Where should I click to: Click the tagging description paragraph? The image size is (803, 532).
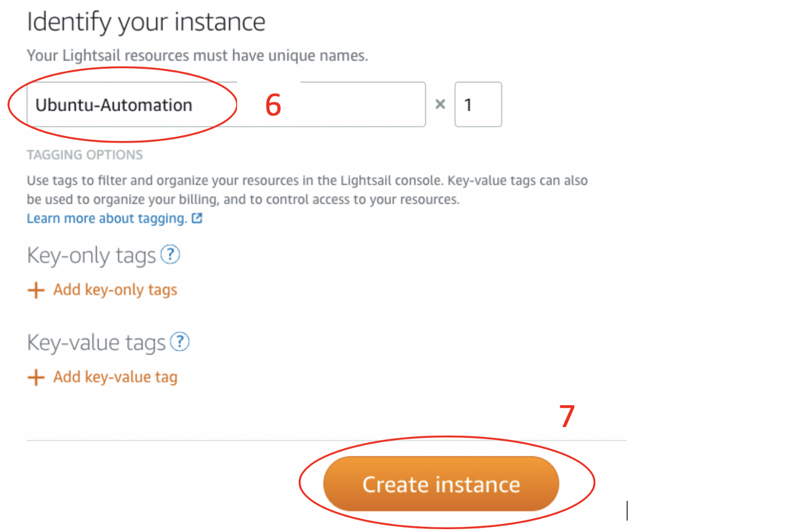(x=307, y=190)
